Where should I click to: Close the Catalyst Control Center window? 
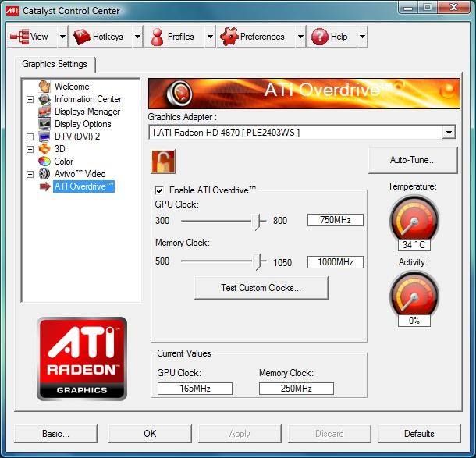click(454, 7)
